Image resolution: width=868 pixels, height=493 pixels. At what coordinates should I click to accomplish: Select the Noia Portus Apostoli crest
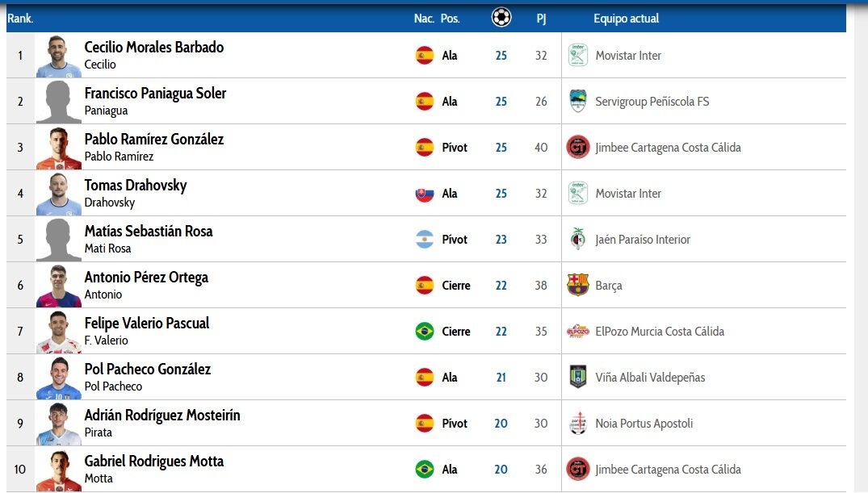coord(578,424)
